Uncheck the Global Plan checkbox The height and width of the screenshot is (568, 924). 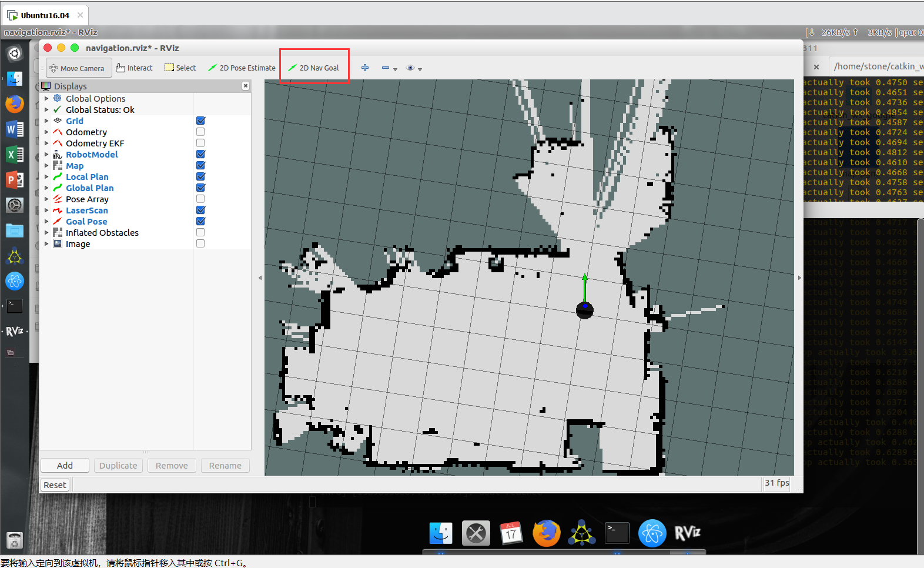click(200, 188)
